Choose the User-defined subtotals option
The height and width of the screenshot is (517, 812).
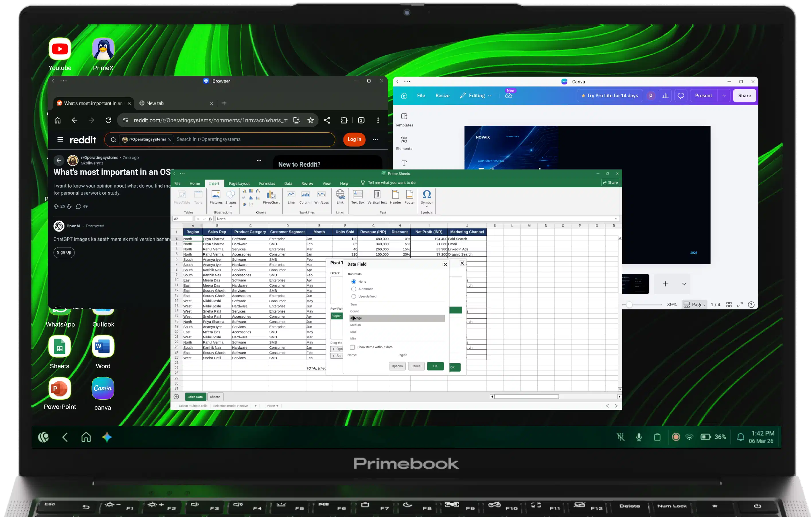pyautogui.click(x=354, y=296)
